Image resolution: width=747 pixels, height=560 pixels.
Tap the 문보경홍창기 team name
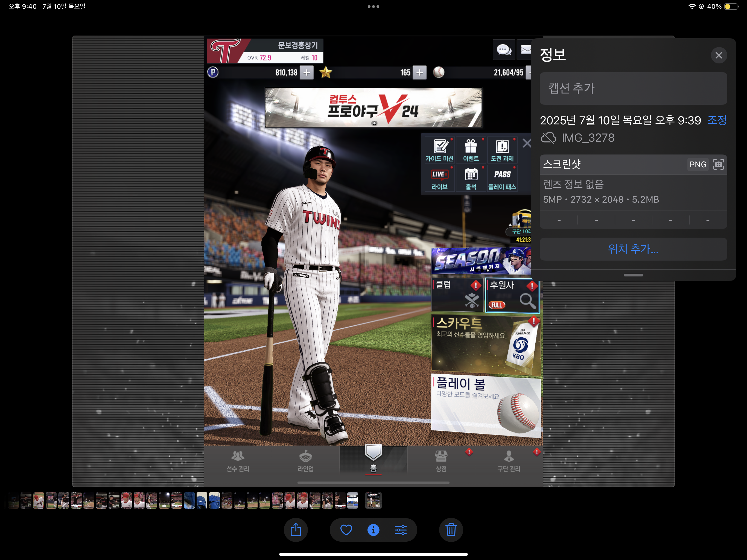tap(297, 45)
